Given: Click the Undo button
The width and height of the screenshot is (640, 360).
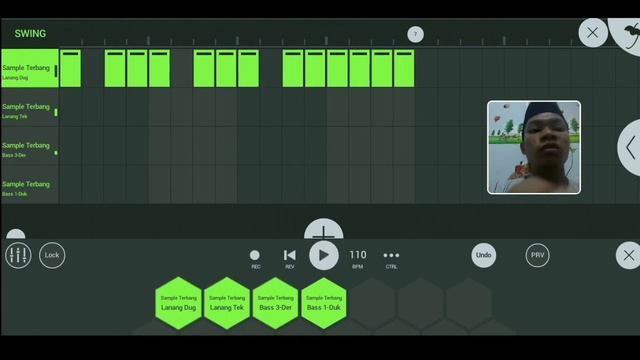Looking at the screenshot, I should click(x=484, y=255).
